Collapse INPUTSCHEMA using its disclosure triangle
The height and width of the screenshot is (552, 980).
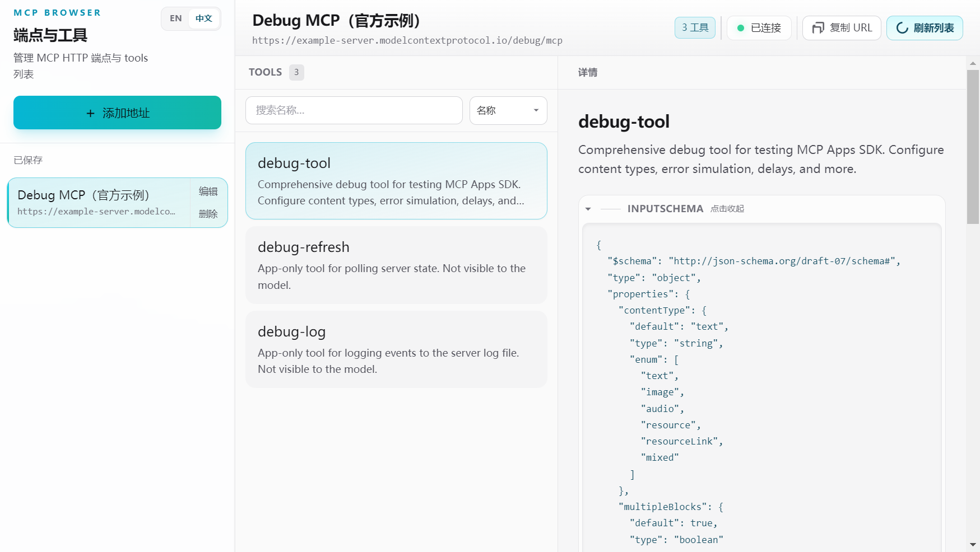[x=587, y=209]
